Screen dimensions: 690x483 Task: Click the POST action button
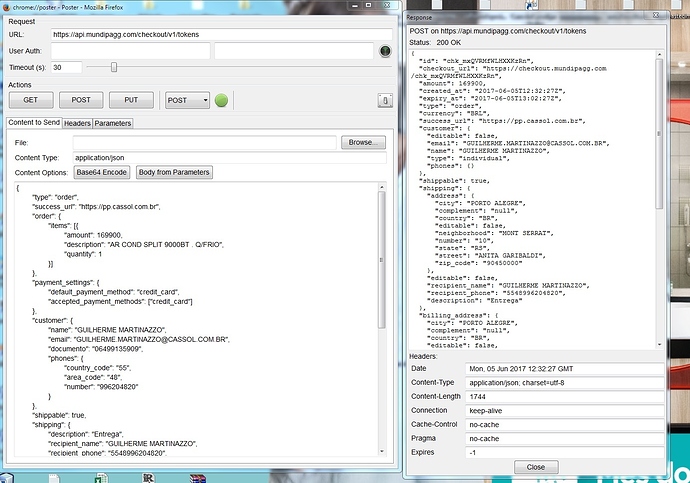coord(81,100)
